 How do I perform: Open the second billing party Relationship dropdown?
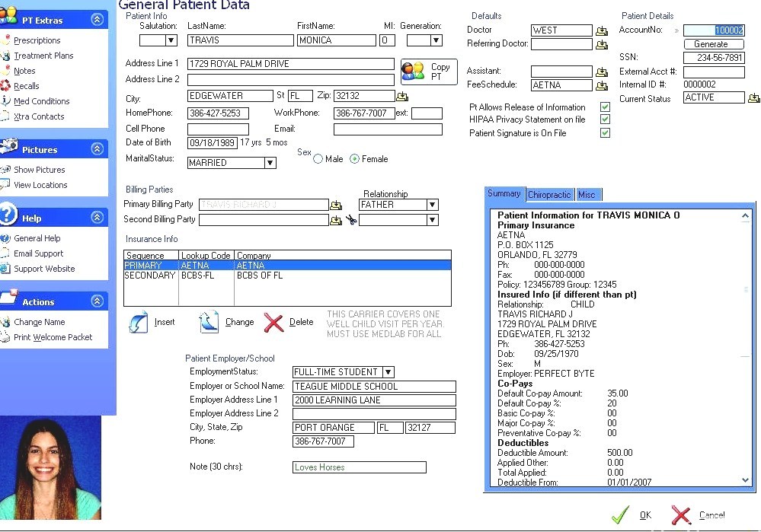[x=433, y=220]
